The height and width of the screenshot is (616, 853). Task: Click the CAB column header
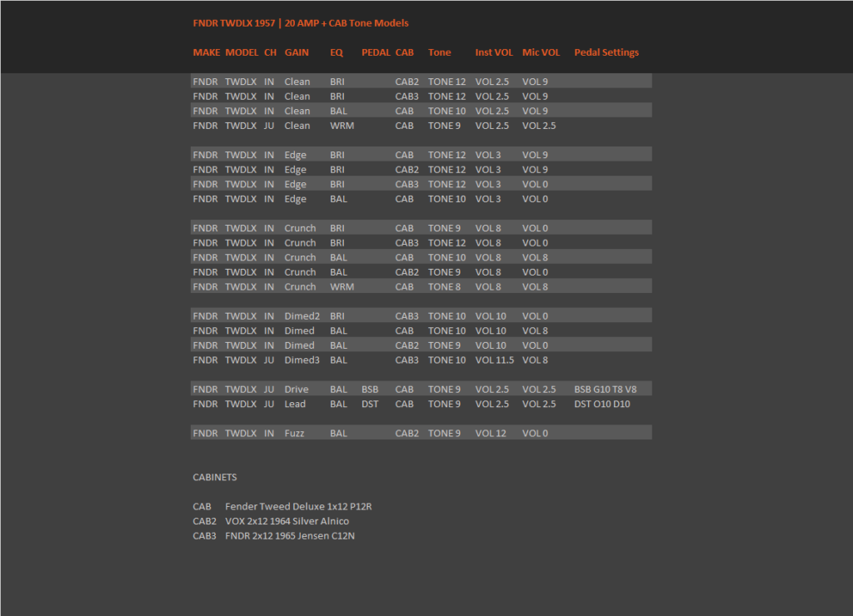point(404,52)
